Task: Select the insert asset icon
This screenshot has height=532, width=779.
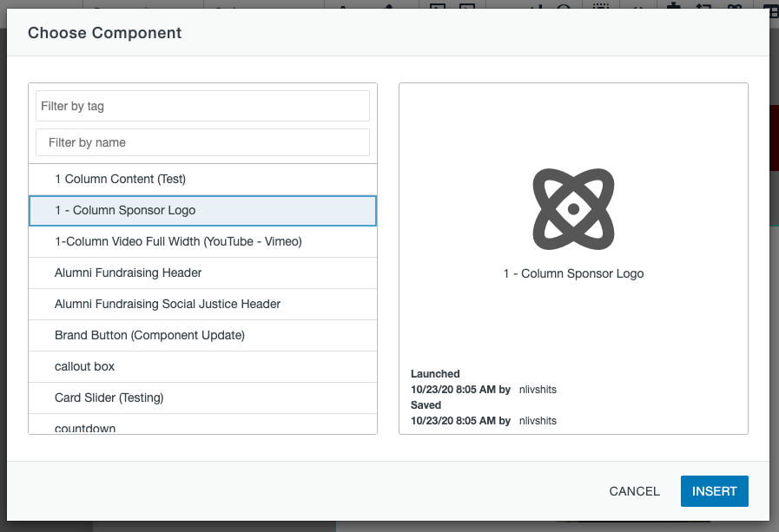Action: click(673, 7)
